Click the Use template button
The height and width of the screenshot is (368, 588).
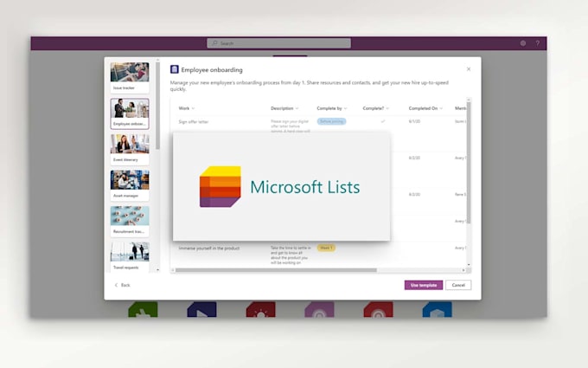pyautogui.click(x=424, y=285)
